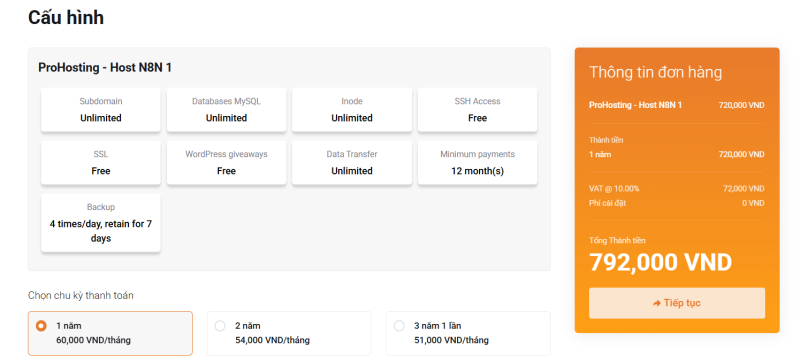
Task: Click the WordPress giveaways card
Action: coord(226,162)
